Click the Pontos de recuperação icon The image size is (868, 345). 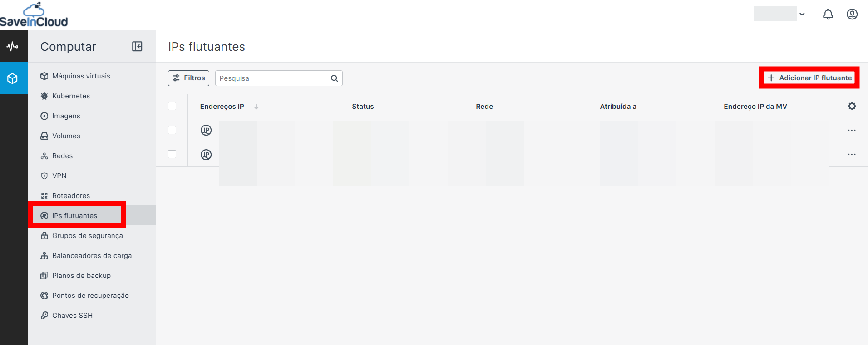pos(44,296)
